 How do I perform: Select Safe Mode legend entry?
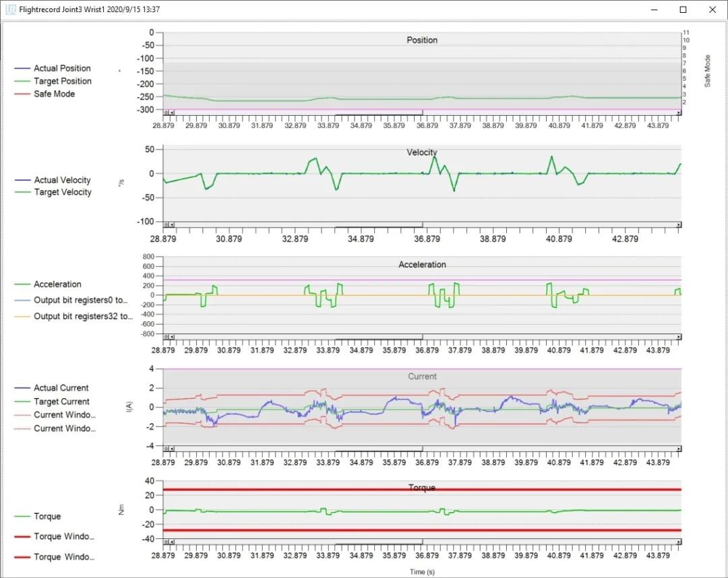coord(54,94)
